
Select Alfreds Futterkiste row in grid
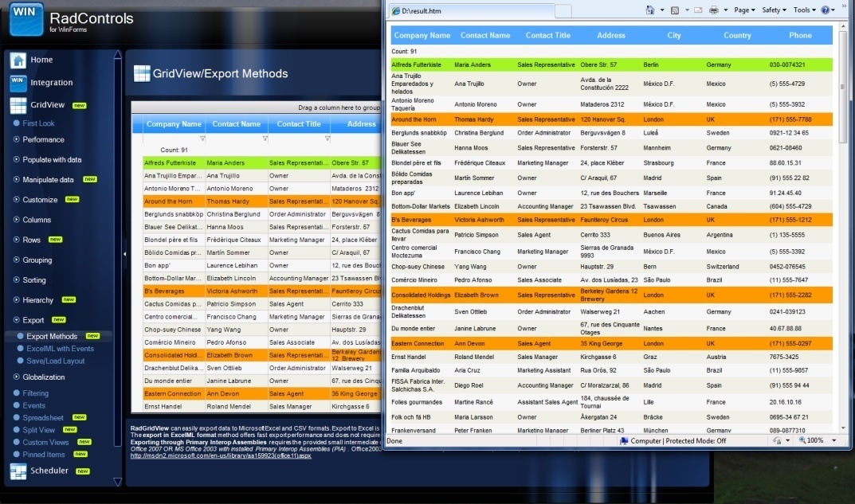point(261,163)
